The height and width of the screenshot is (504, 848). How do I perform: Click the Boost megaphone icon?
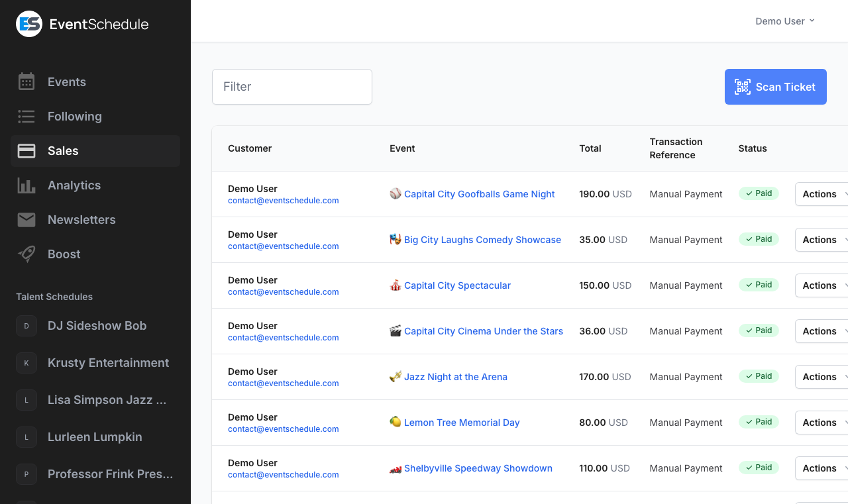click(26, 254)
